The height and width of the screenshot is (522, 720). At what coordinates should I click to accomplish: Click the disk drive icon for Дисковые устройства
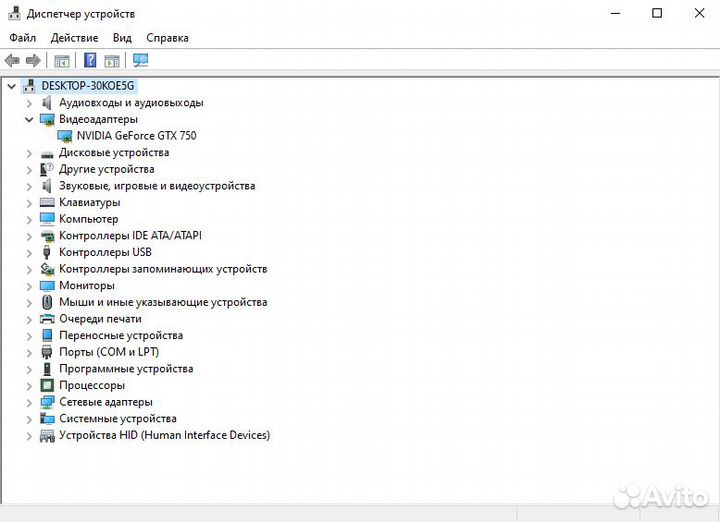point(47,154)
